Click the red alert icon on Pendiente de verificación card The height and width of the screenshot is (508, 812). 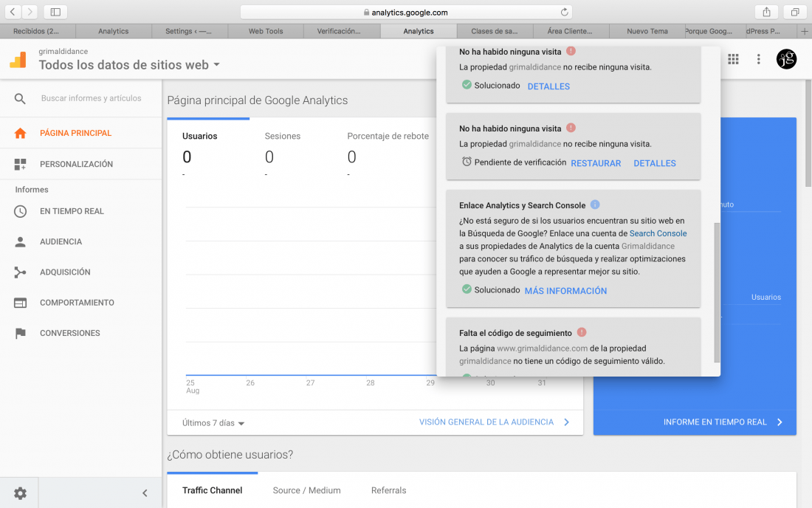pyautogui.click(x=571, y=128)
